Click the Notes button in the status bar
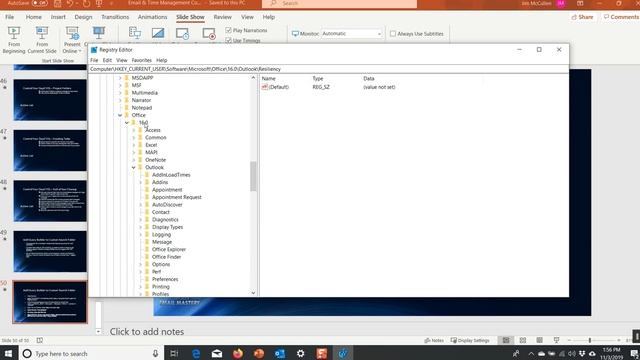 (434, 340)
